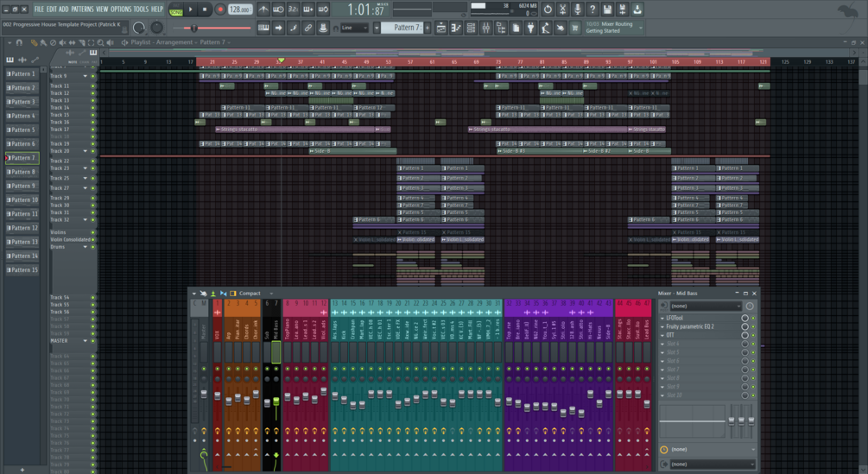Click the link/multilink controllers chain icon
This screenshot has height=474, width=868.
point(308,28)
